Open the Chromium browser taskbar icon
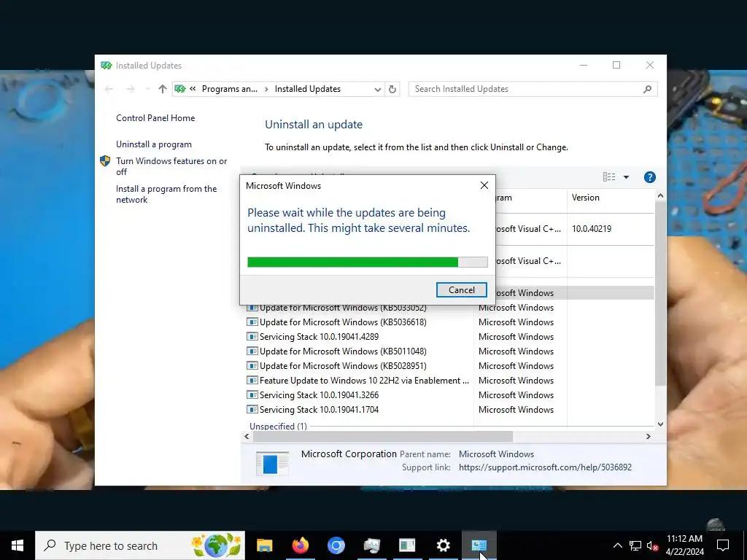Image resolution: width=747 pixels, height=560 pixels. (336, 545)
